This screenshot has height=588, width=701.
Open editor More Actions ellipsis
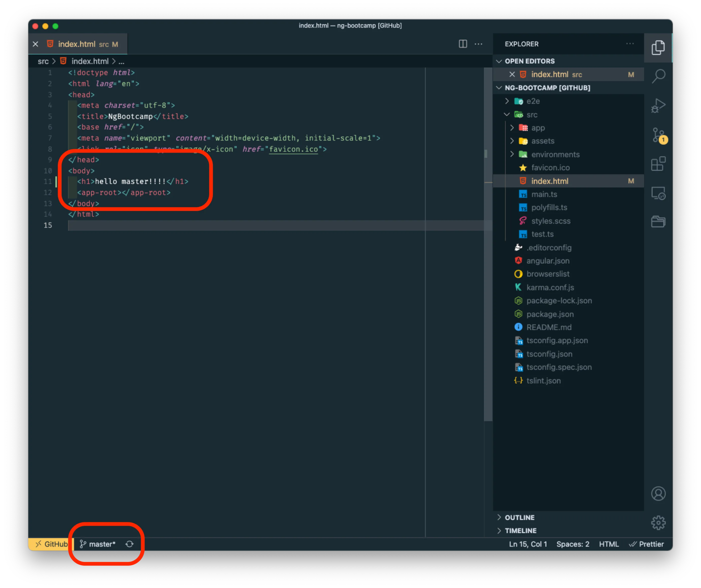click(478, 44)
